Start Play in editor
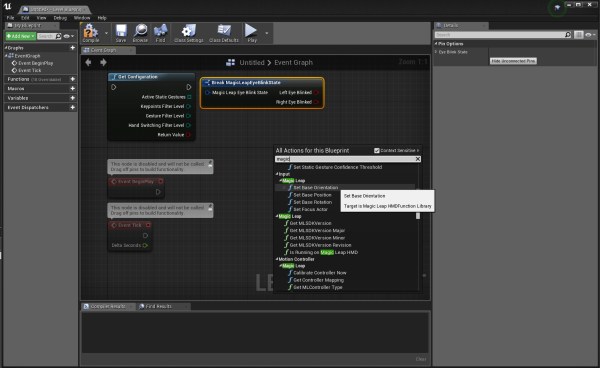Screen dimensions: 600x368 click(x=251, y=33)
